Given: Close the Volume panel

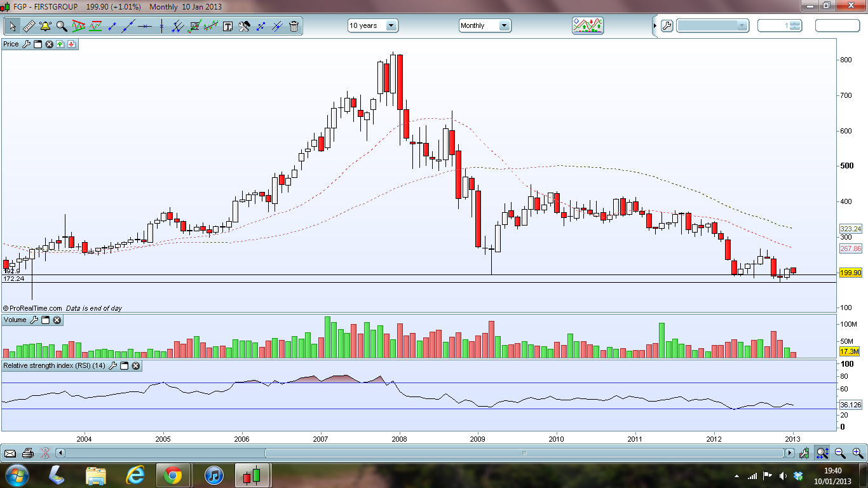Looking at the screenshot, I should coord(57,320).
